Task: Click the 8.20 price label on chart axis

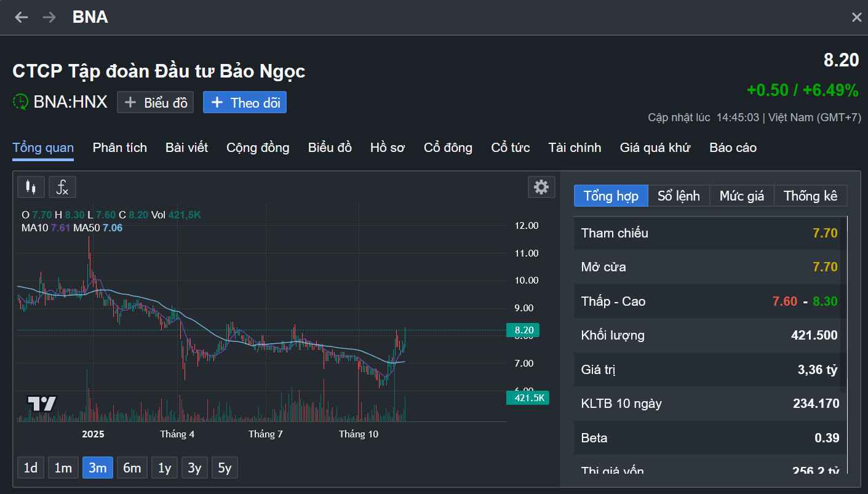Action: click(x=523, y=330)
